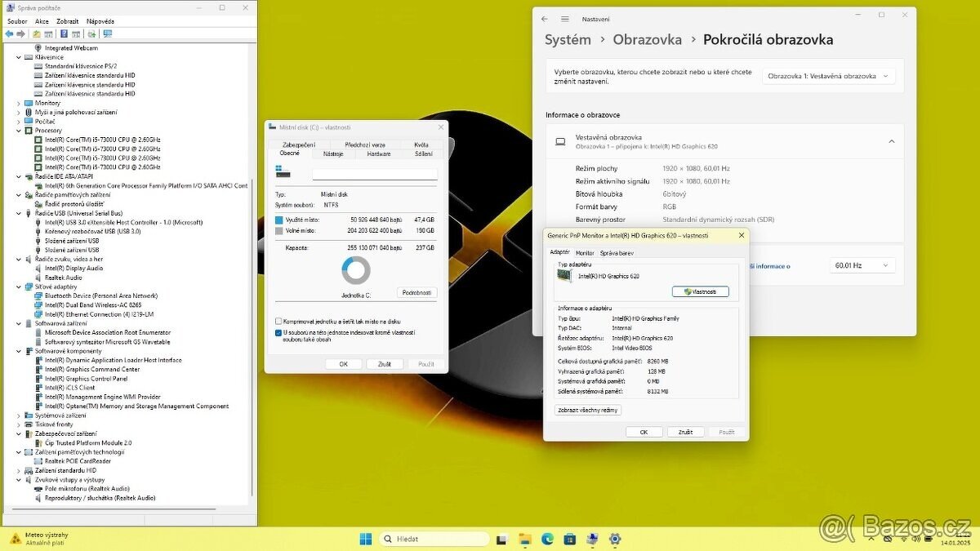Click the properties icon in Device Manager toolbar
The height and width of the screenshot is (551, 980).
coord(47,33)
